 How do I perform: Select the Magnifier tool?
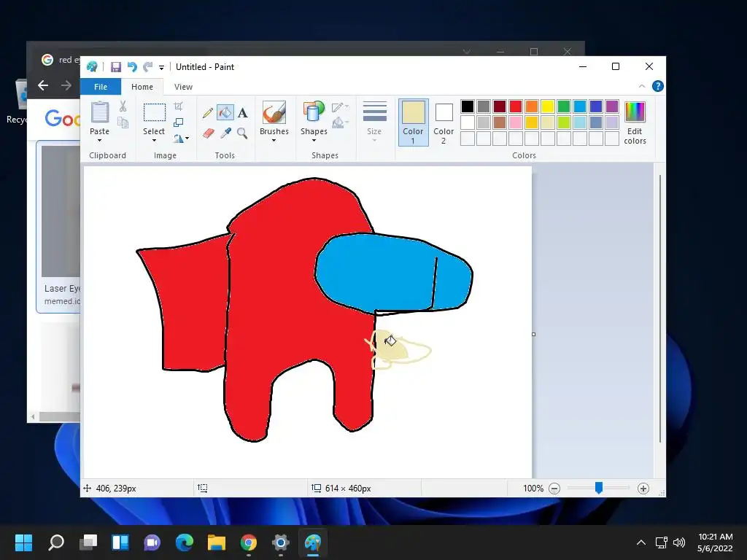pos(242,133)
